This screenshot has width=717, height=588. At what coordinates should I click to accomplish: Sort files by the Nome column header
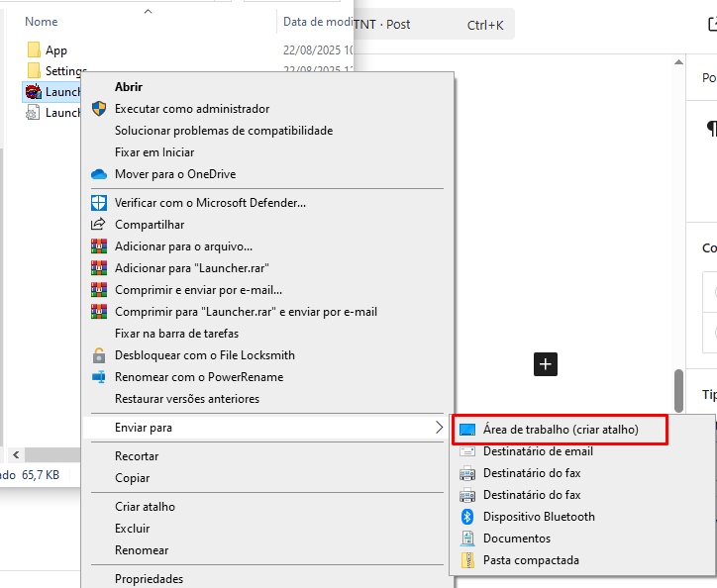42,21
